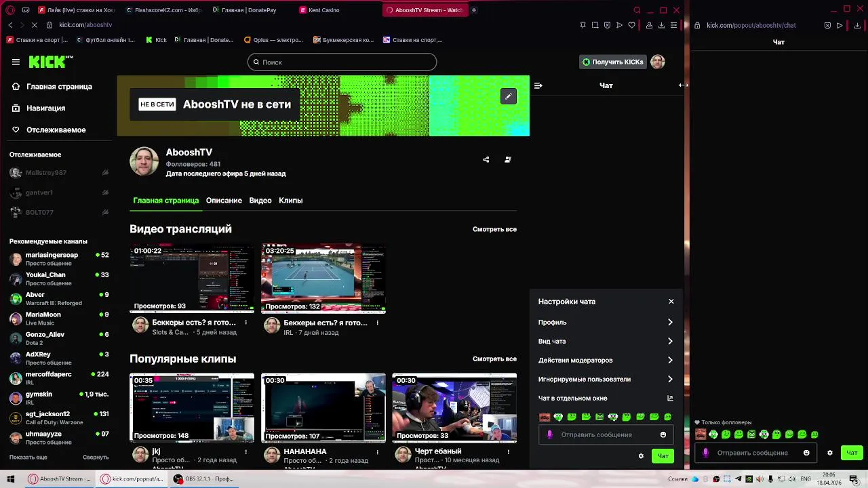Click Смотреть все for Популярные клипы
The width and height of the screenshot is (868, 488).
(494, 359)
